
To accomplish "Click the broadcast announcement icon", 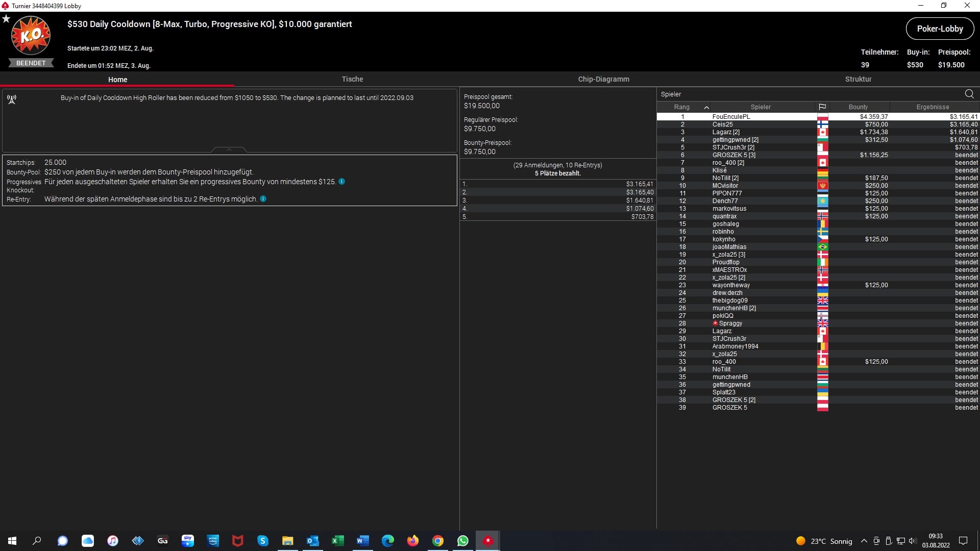I will [x=12, y=99].
